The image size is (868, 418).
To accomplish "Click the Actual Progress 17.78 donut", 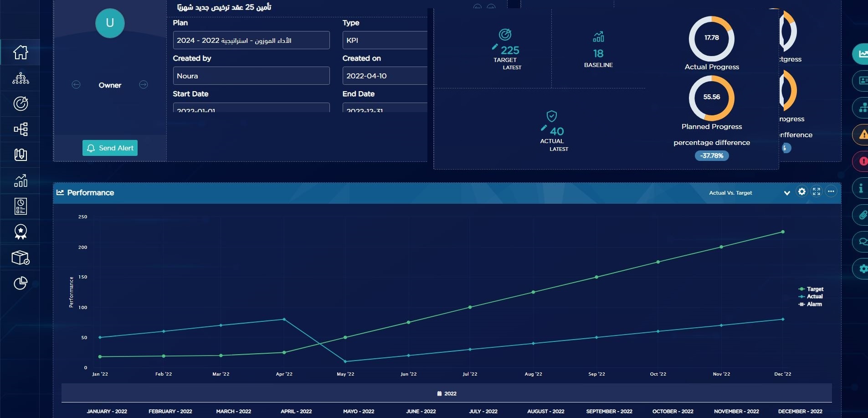I will pos(712,39).
